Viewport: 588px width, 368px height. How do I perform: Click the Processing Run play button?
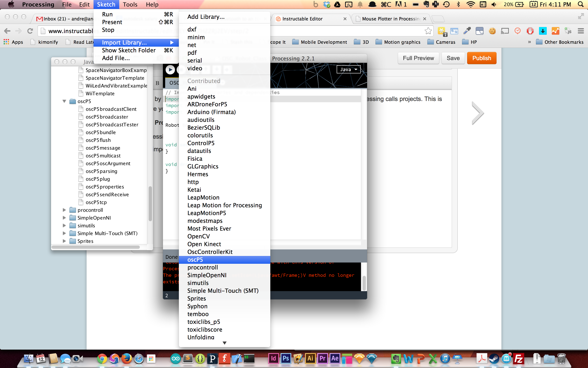[x=170, y=70]
